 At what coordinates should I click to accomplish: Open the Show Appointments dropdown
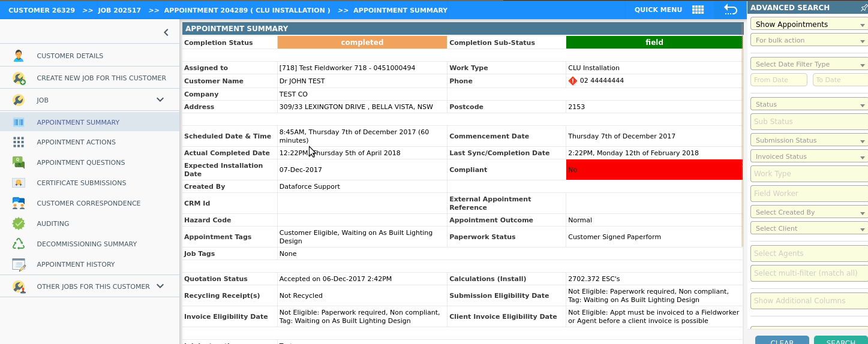click(807, 25)
